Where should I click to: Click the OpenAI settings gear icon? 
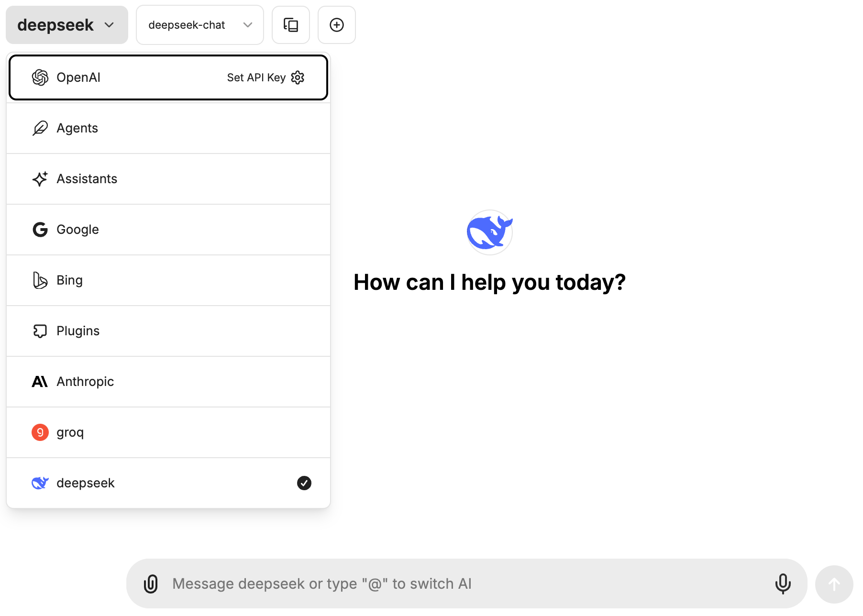[298, 77]
